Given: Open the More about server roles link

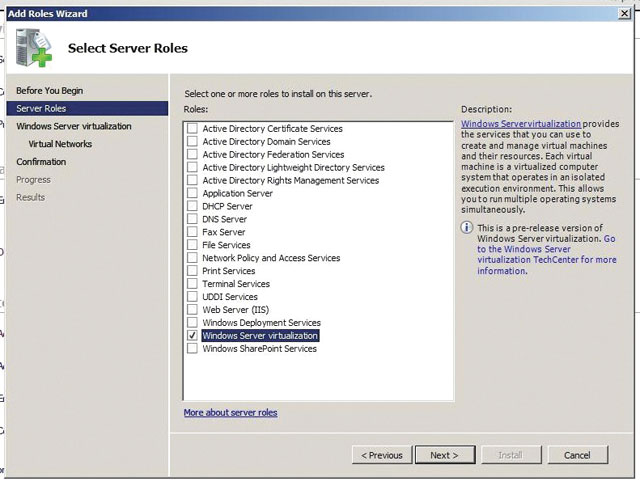Looking at the screenshot, I should 230,413.
